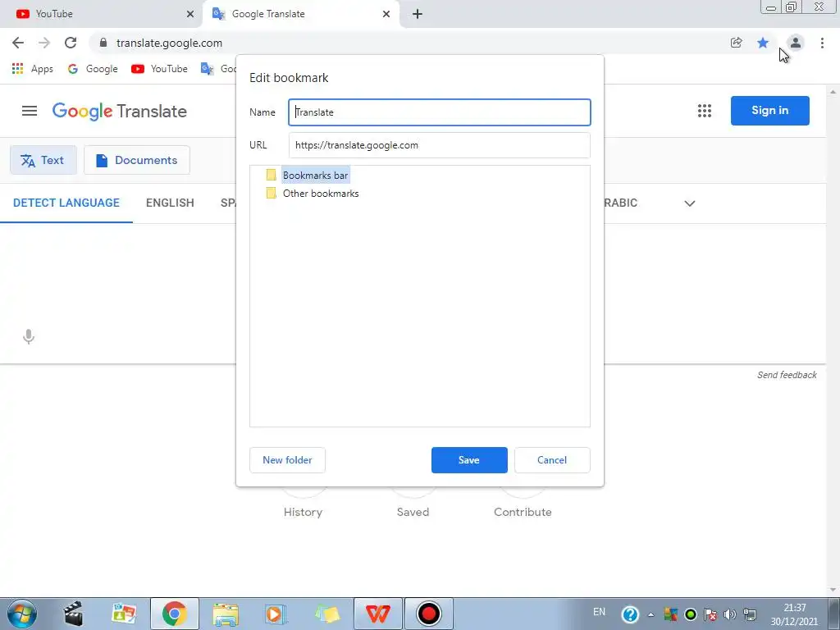This screenshot has height=630, width=840.
Task: Select the Documents translation mode
Action: (x=137, y=160)
